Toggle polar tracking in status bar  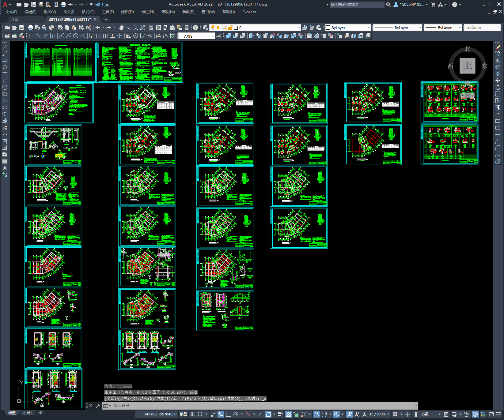tap(236, 414)
